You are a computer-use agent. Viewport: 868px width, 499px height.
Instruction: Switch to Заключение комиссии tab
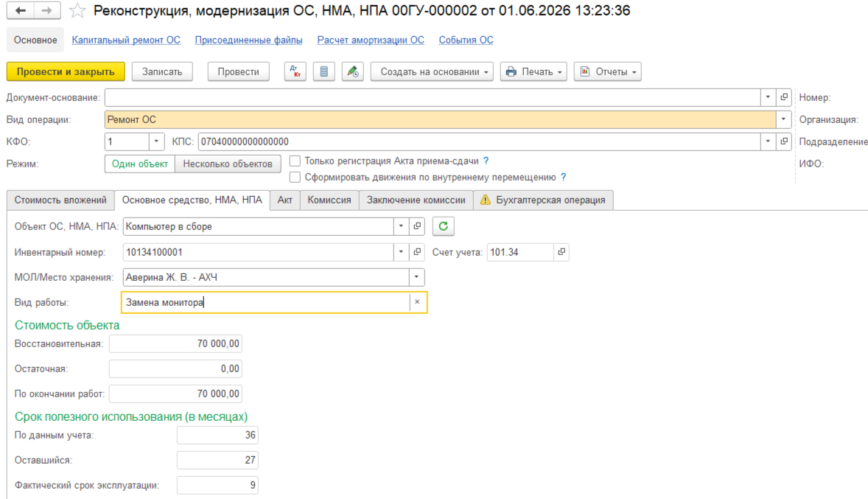point(416,200)
